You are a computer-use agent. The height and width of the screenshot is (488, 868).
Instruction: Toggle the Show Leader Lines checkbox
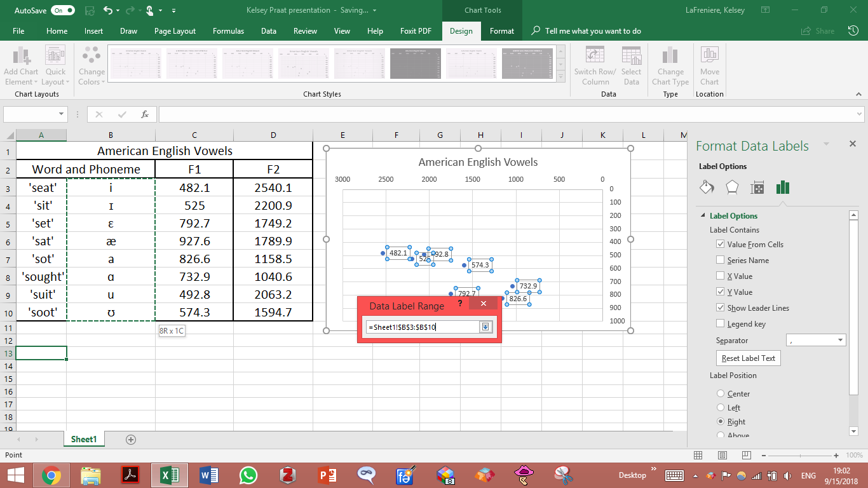720,308
